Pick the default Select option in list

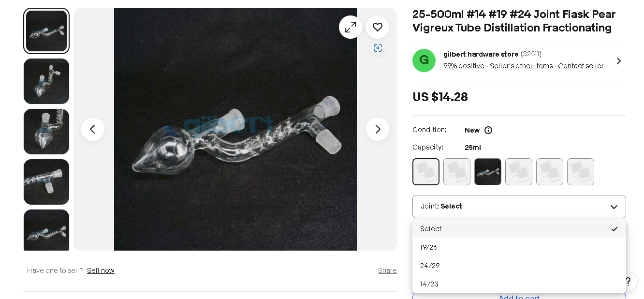519,229
